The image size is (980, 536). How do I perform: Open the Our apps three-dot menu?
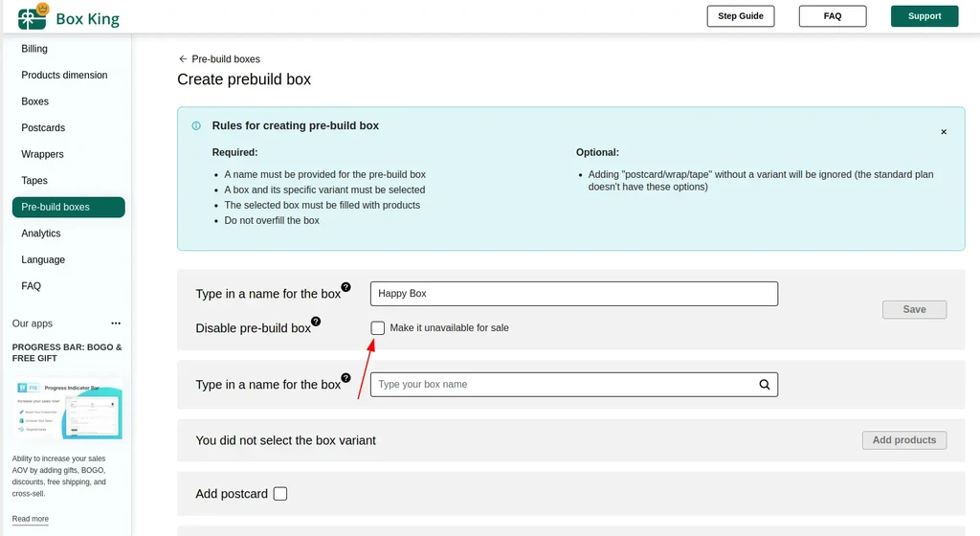(116, 323)
